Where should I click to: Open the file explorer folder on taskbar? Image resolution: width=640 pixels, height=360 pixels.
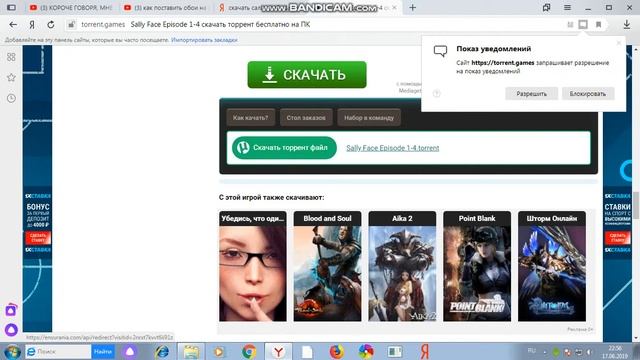[191, 352]
